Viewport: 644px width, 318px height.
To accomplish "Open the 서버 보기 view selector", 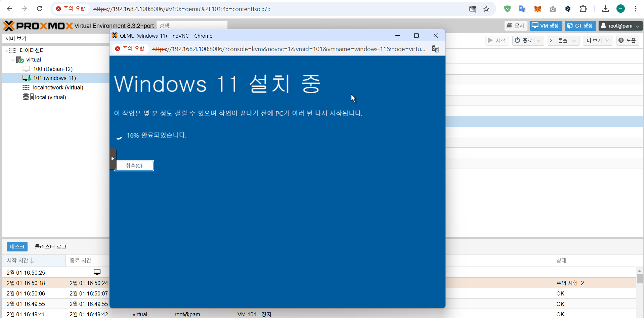I will pos(56,38).
